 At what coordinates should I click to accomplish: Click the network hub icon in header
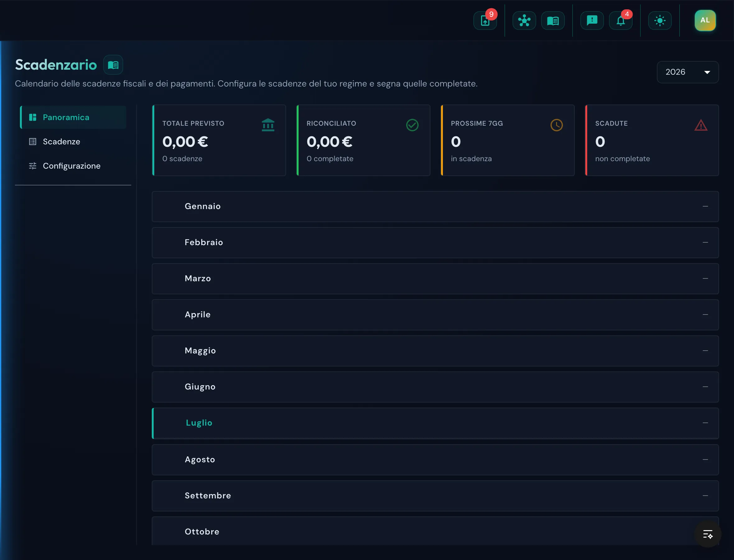click(524, 21)
